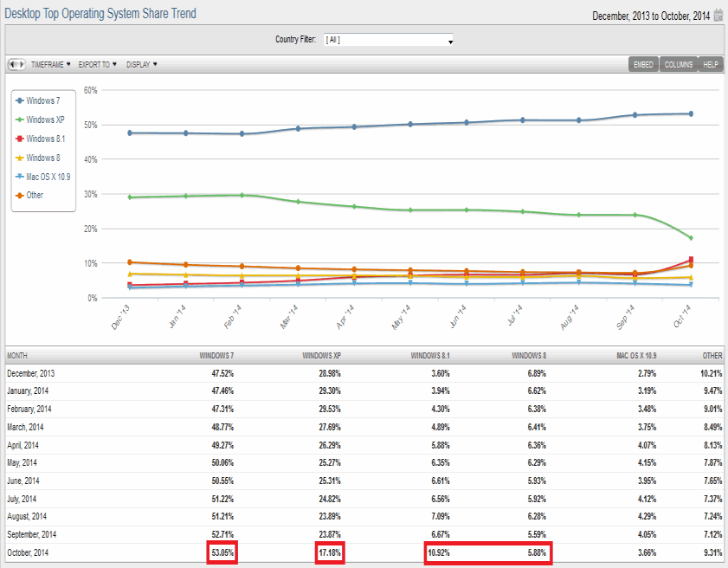Open the DISPLAY menu
The image size is (728, 568).
pos(142,65)
